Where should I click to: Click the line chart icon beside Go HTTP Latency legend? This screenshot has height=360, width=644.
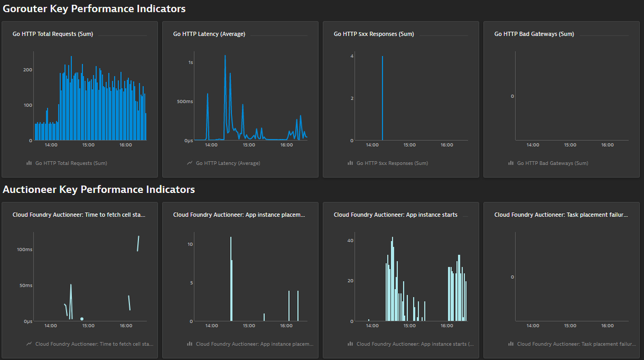(189, 163)
